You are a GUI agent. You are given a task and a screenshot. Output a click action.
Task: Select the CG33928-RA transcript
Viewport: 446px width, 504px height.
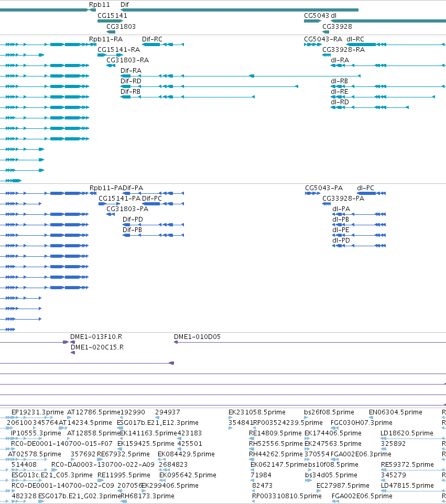tap(327, 55)
